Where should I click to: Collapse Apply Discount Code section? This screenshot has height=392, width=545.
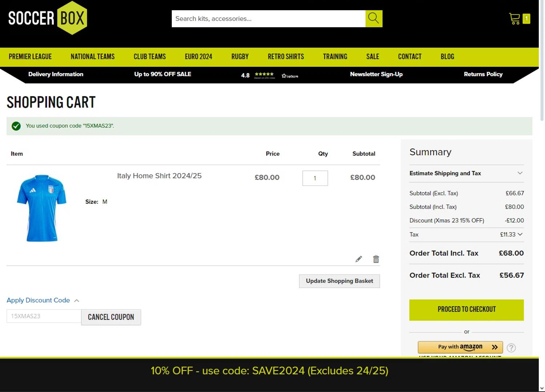tap(43, 301)
